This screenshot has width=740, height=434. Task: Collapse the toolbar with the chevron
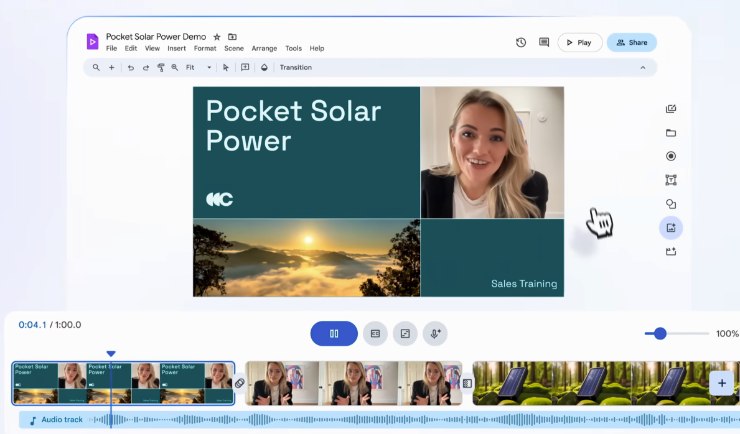643,67
